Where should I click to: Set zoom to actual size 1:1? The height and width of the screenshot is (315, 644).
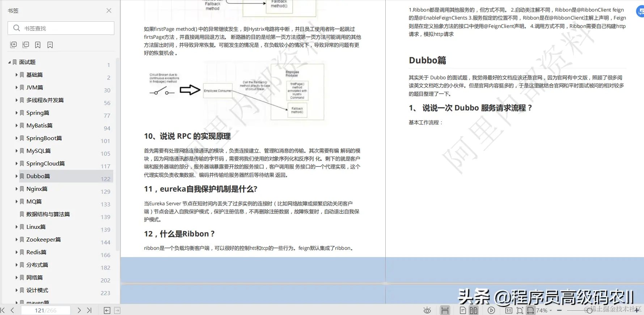pos(509,310)
